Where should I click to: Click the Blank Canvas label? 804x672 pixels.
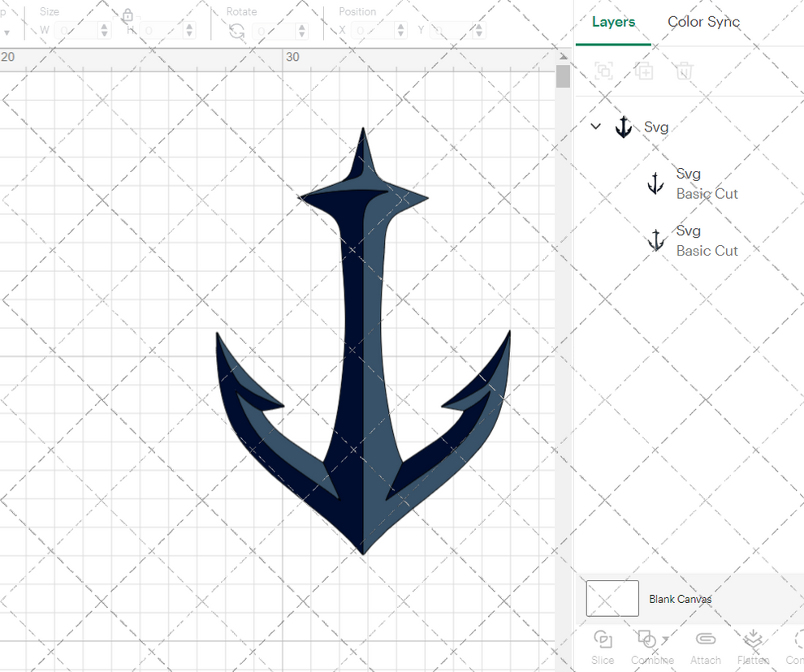tap(681, 598)
